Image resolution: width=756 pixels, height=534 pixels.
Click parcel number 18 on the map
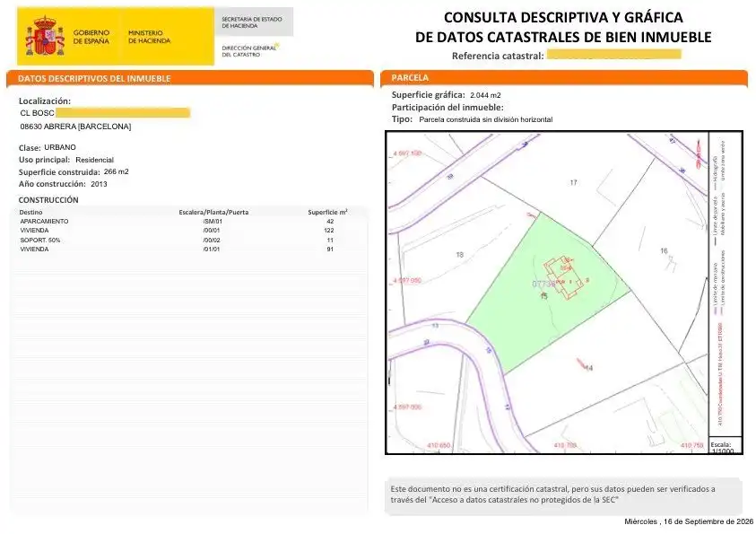click(x=459, y=254)
